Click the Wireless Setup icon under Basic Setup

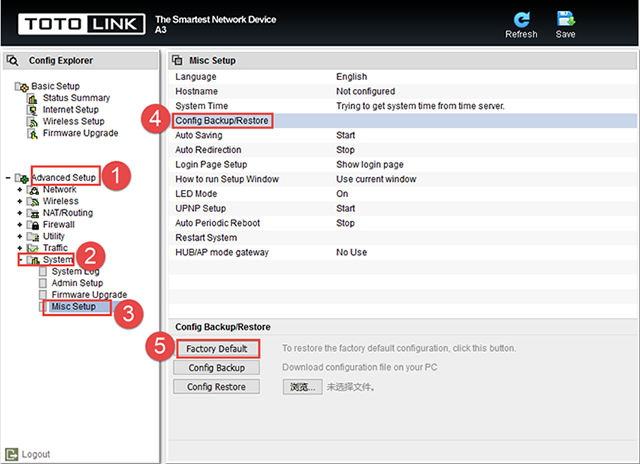32,122
